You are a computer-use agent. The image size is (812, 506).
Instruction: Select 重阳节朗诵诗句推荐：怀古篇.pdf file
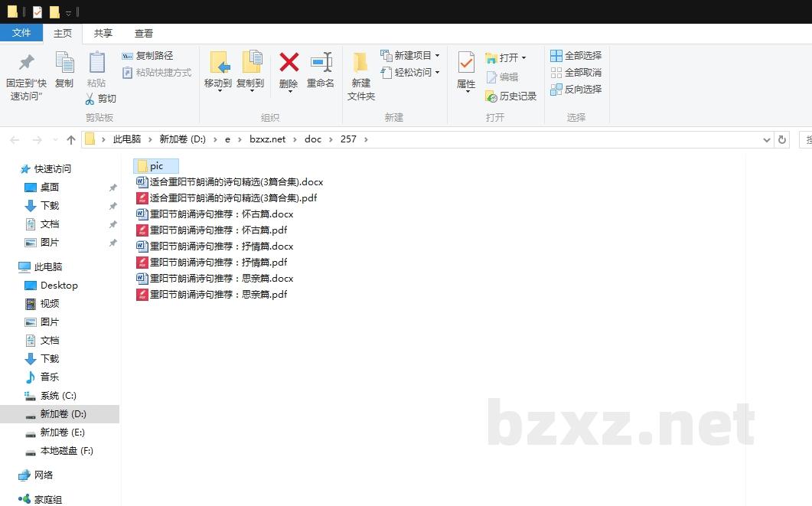tap(218, 230)
